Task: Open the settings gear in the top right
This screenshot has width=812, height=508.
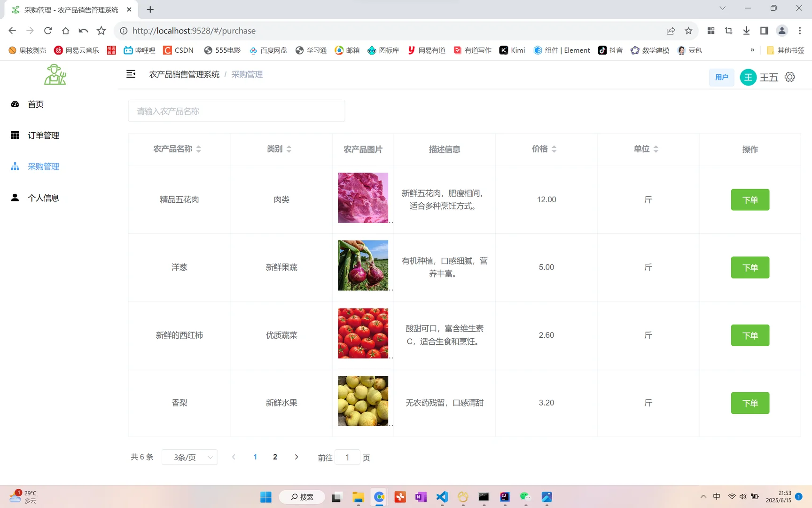Action: (790, 77)
